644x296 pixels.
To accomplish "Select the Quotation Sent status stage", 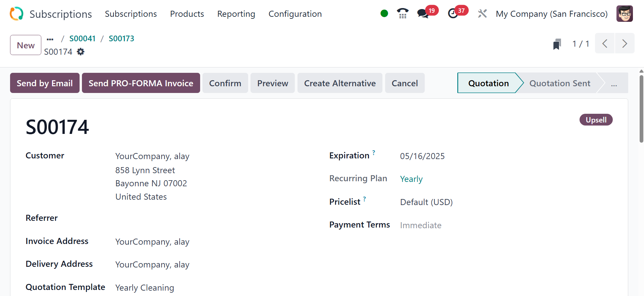I will tap(559, 83).
